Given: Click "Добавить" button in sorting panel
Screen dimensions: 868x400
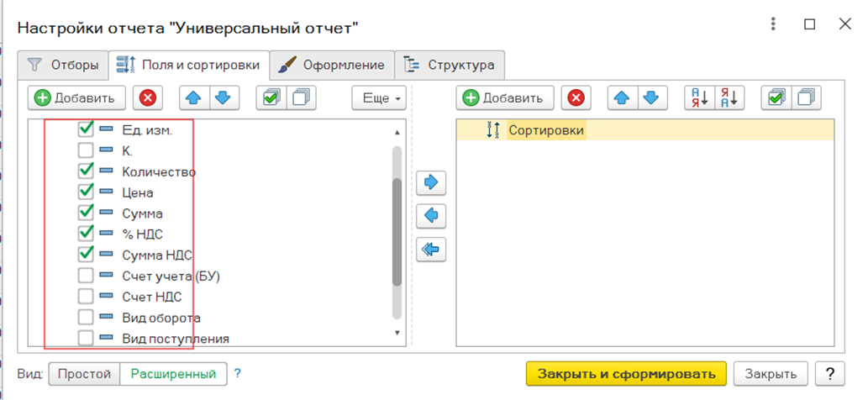Looking at the screenshot, I should (x=505, y=98).
